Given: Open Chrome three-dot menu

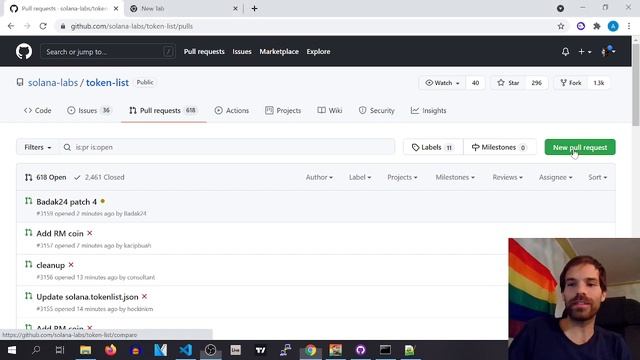Looking at the screenshot, I should coord(629,26).
